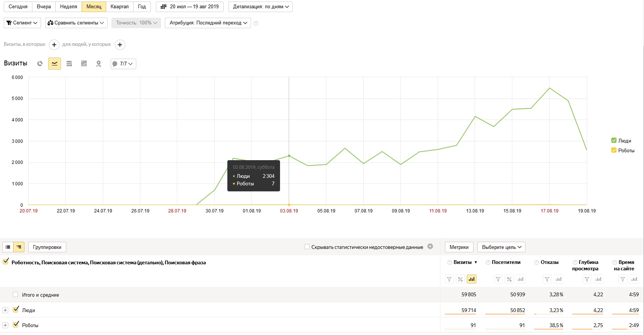This screenshot has height=335, width=644.
Task: Uncheck the Роботы row checkbox
Action: point(16,324)
